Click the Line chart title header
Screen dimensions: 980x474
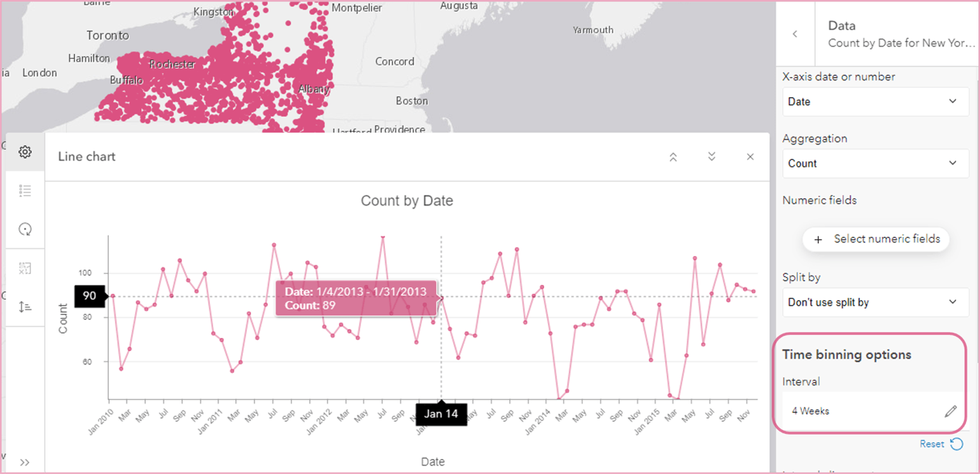86,157
